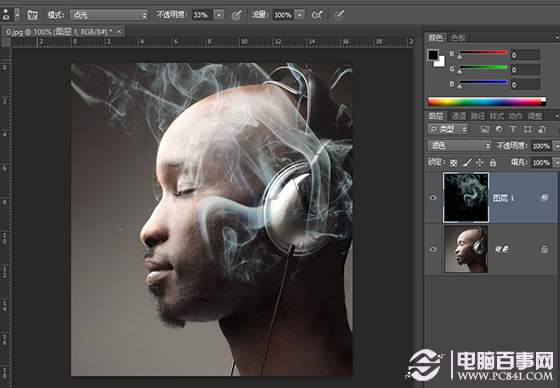The width and height of the screenshot is (560, 388).
Task: Open the 点光 mode dropdown
Action: pyautogui.click(x=109, y=15)
